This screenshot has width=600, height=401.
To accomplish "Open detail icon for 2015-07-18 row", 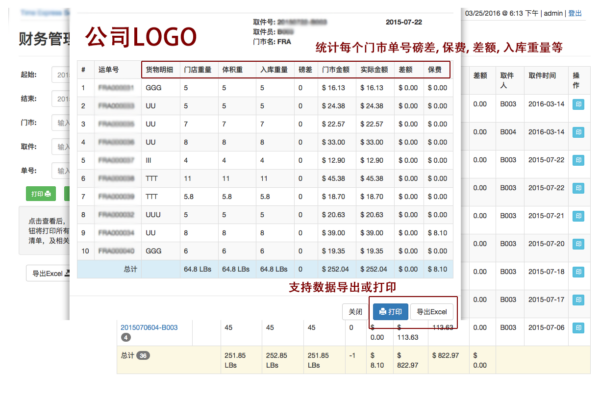I will [x=578, y=272].
